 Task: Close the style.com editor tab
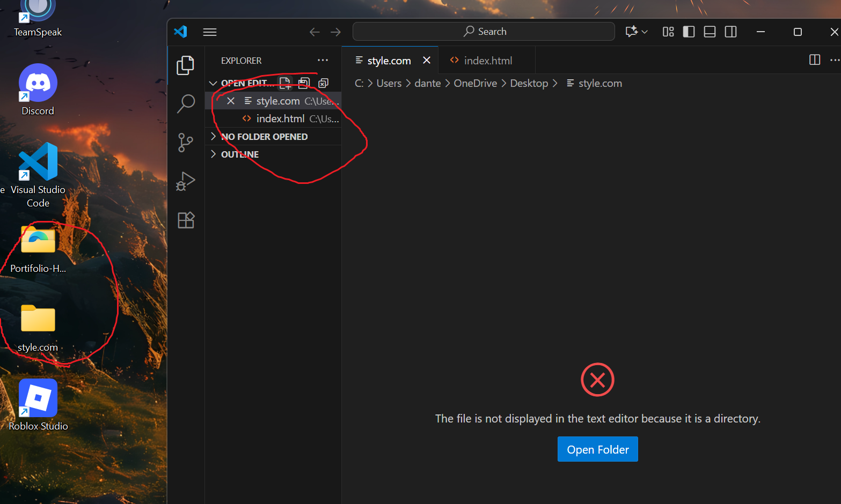pos(427,61)
